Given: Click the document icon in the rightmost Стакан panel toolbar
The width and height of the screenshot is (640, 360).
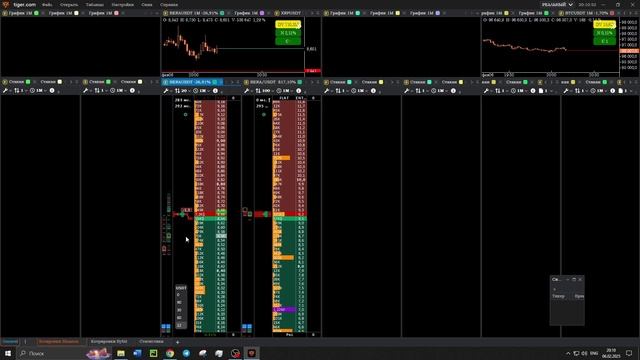Looking at the screenshot, I should pos(621,91).
